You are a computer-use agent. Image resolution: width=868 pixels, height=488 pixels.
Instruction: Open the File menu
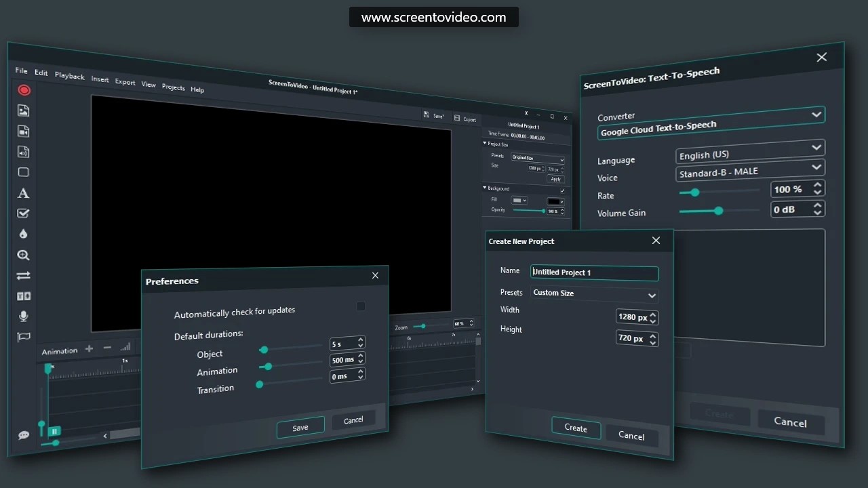[22, 70]
